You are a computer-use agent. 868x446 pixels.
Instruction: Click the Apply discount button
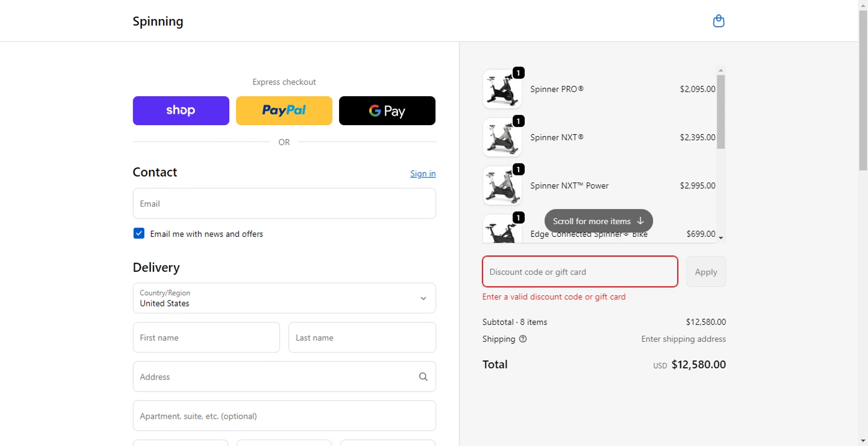706,271
